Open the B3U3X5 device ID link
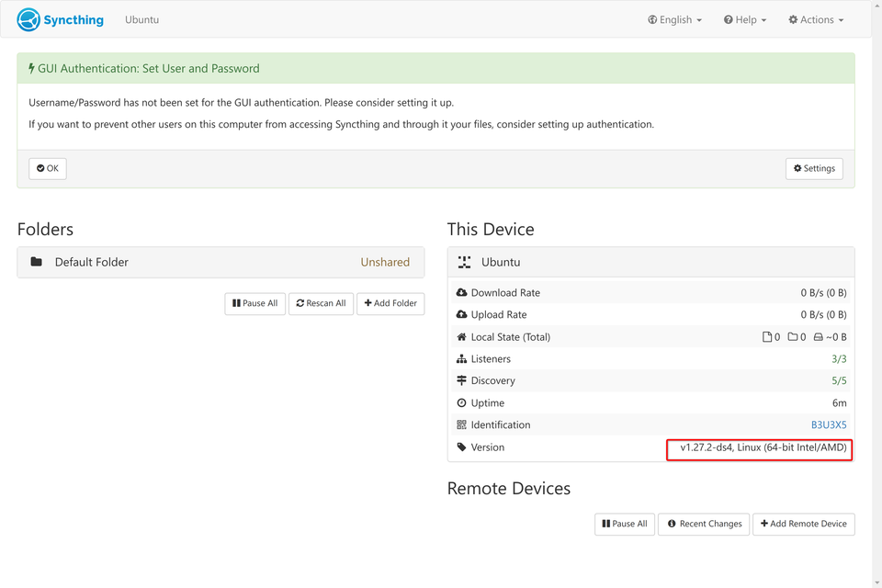This screenshot has height=588, width=882. pos(828,424)
